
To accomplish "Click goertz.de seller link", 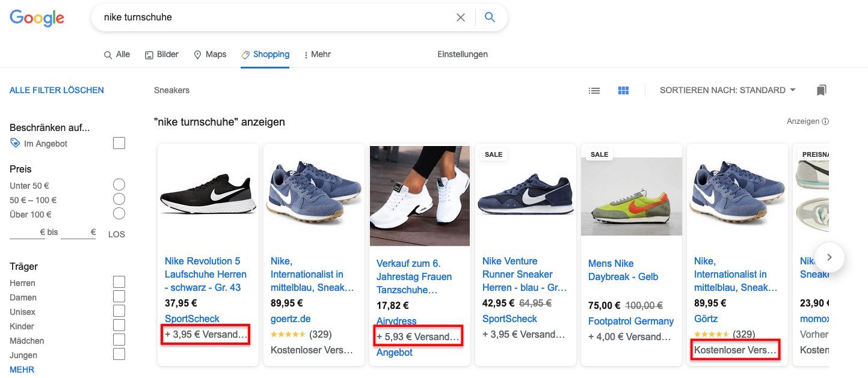I will click(x=291, y=319).
